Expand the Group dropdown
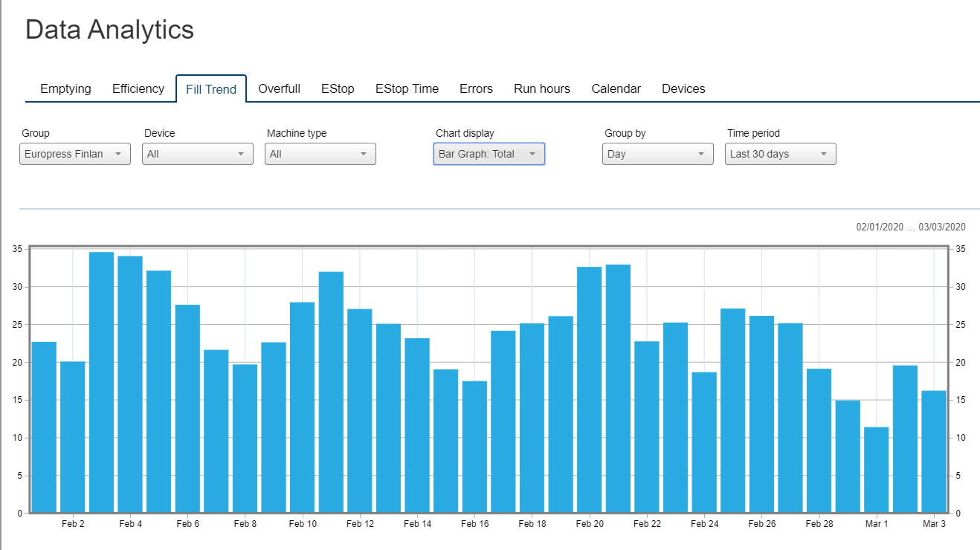The image size is (980, 550). (75, 154)
